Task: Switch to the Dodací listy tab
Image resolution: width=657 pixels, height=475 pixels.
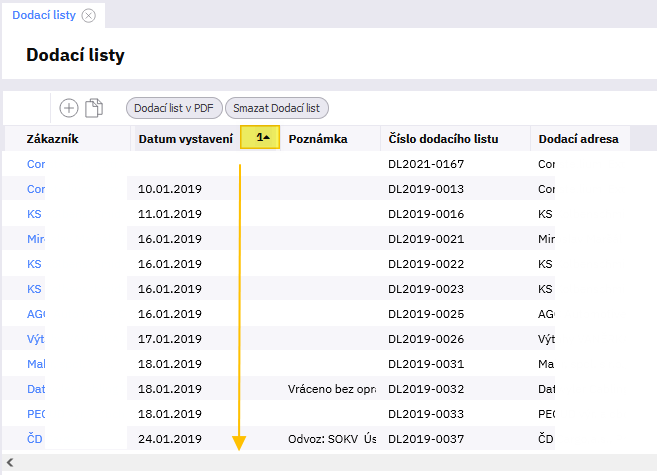Action: point(44,15)
